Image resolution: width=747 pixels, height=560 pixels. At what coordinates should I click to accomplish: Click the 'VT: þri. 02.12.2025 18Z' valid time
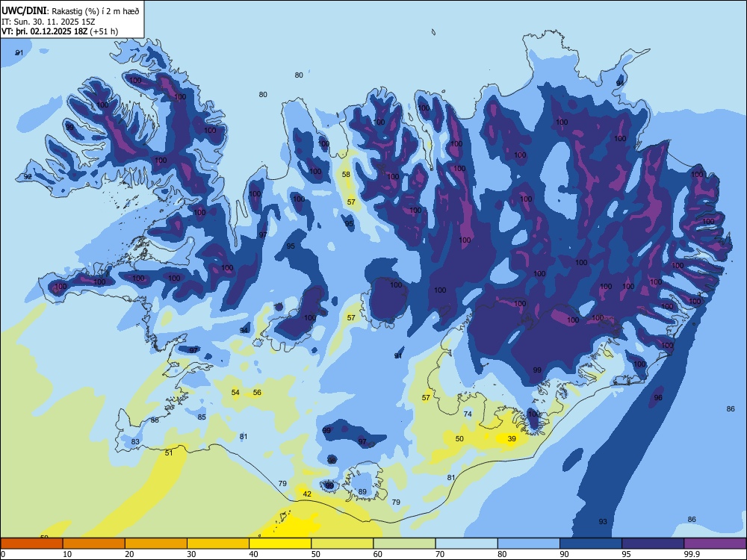click(45, 31)
